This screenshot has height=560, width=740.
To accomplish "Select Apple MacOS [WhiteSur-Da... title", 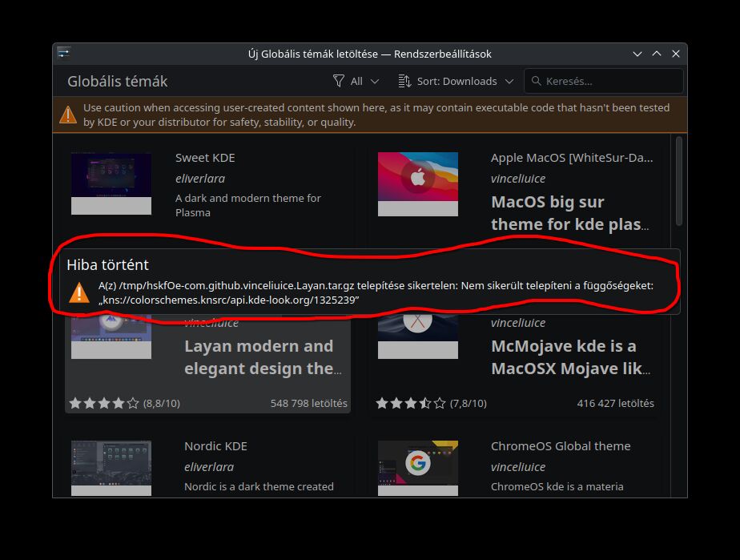I will pyautogui.click(x=572, y=158).
